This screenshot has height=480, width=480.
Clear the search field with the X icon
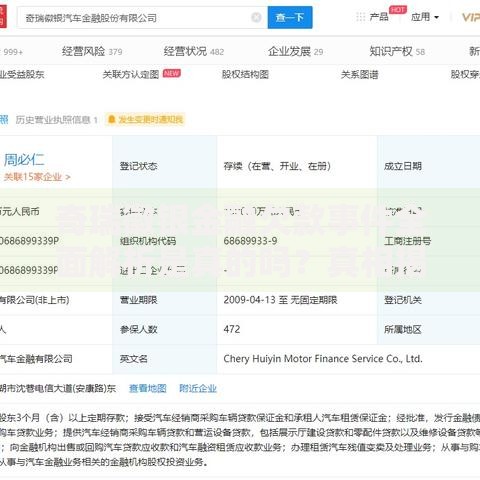tap(256, 17)
